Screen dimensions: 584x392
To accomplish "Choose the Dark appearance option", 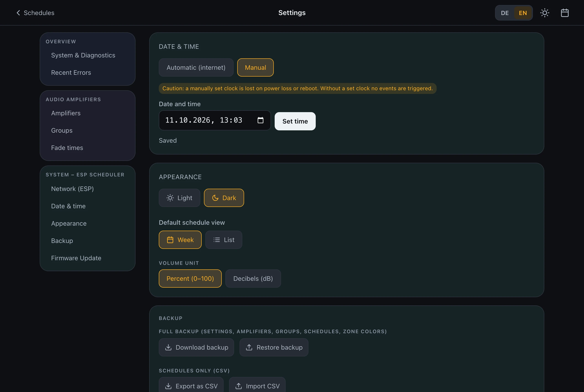I will [224, 198].
